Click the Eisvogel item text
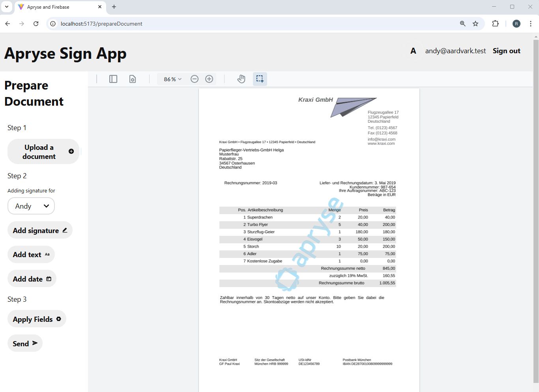The image size is (539, 392). (255, 239)
